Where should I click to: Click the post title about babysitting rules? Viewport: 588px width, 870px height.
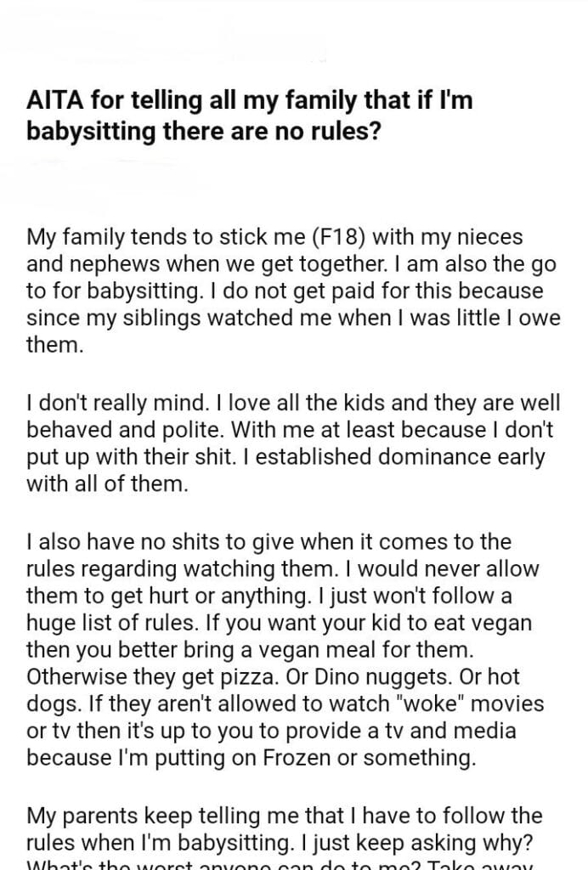(246, 116)
